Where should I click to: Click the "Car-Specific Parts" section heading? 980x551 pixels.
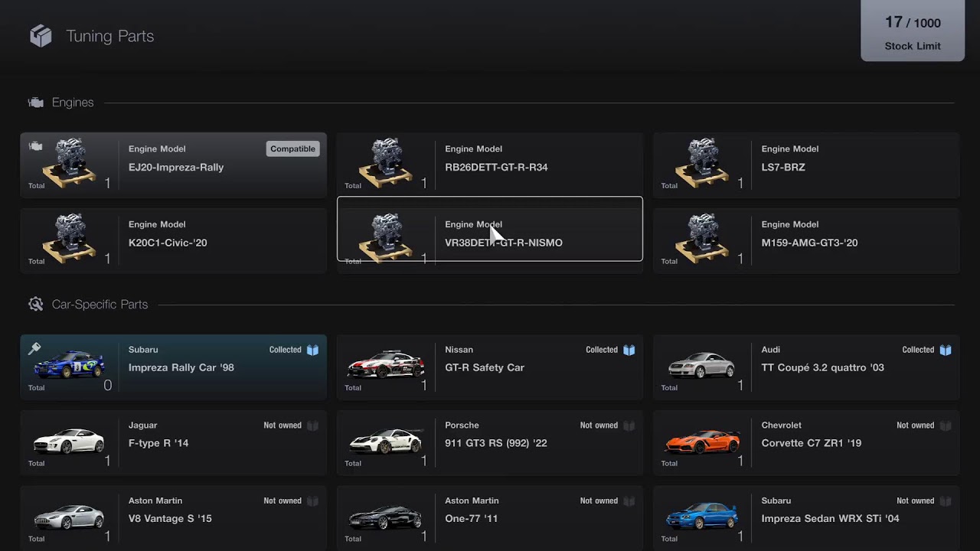[100, 305]
